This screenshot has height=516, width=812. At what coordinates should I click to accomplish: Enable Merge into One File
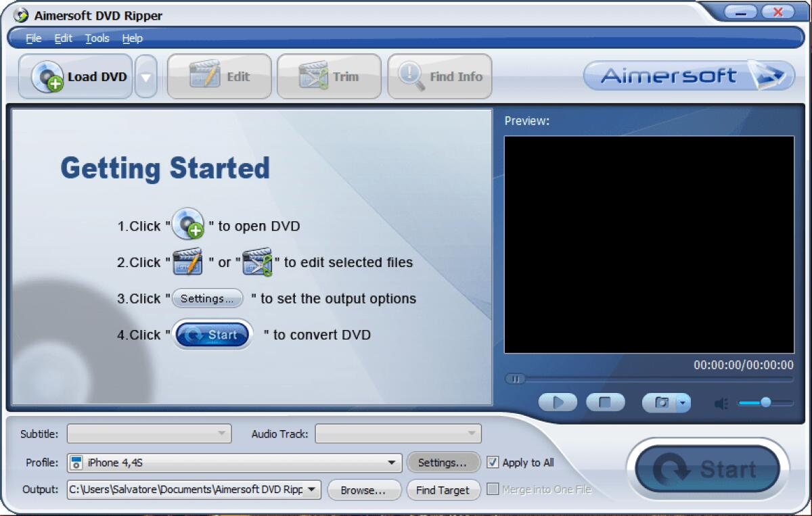coord(493,490)
